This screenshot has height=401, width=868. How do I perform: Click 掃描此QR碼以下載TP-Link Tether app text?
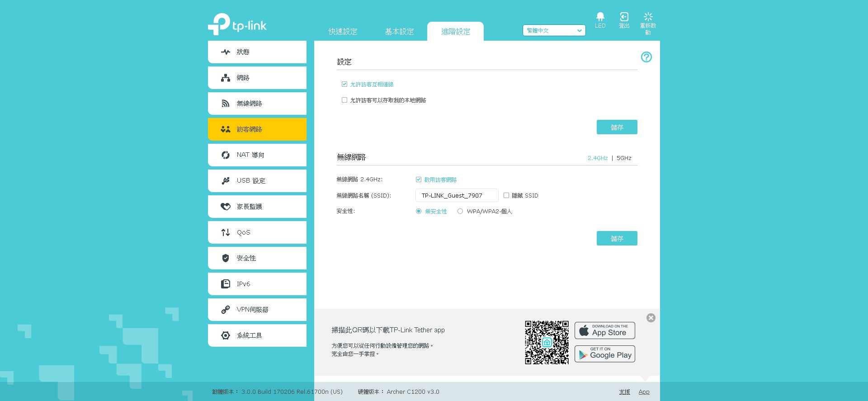388,330
